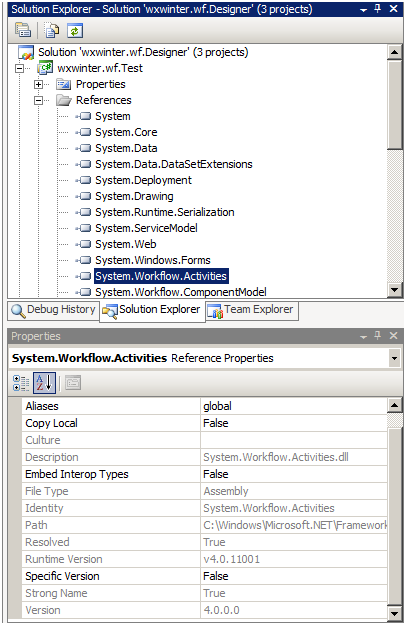Select the System.Data.DataSetExtensions reference
The width and height of the screenshot is (406, 625).
174,164
